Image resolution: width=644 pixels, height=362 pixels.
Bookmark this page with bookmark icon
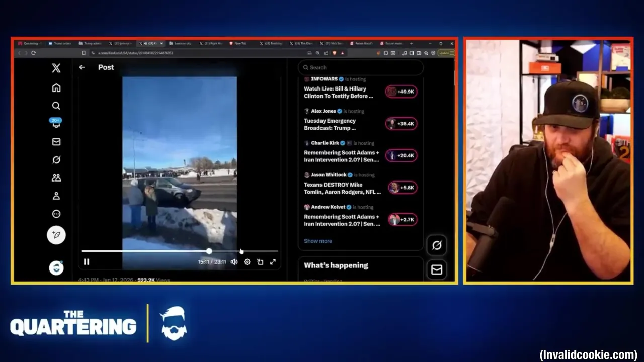[x=84, y=53]
